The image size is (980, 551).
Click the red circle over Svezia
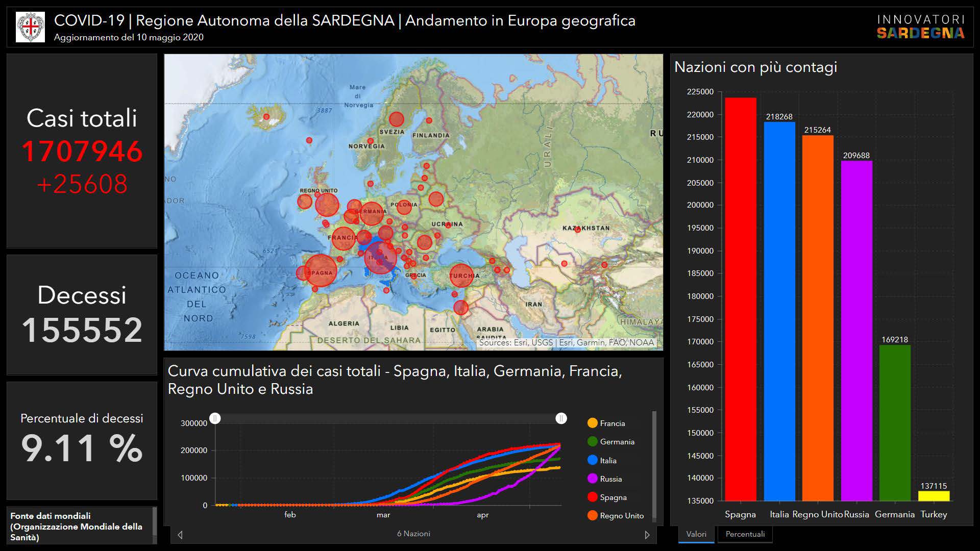tap(396, 119)
